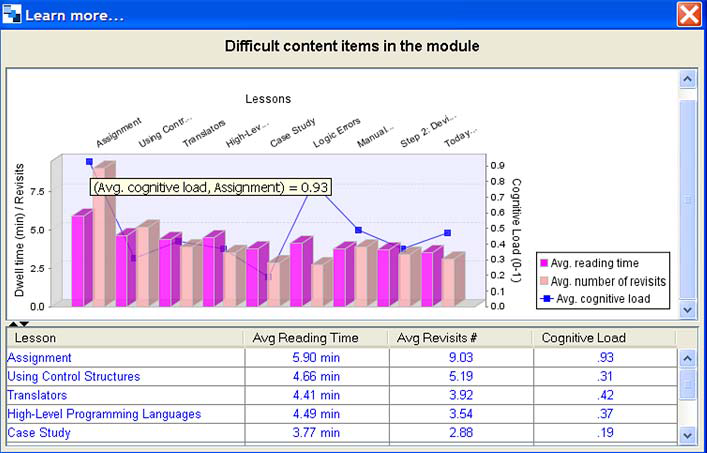Sort table by Lesson column header

point(125,338)
